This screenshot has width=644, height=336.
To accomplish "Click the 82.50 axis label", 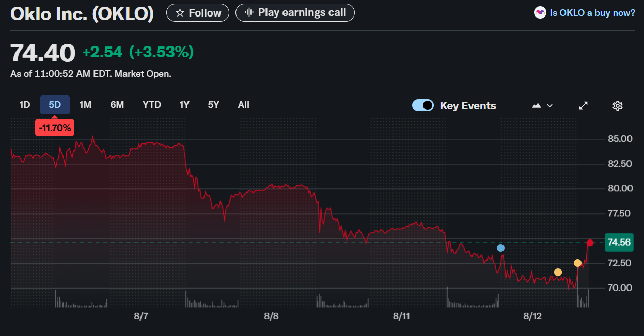I will [620, 164].
